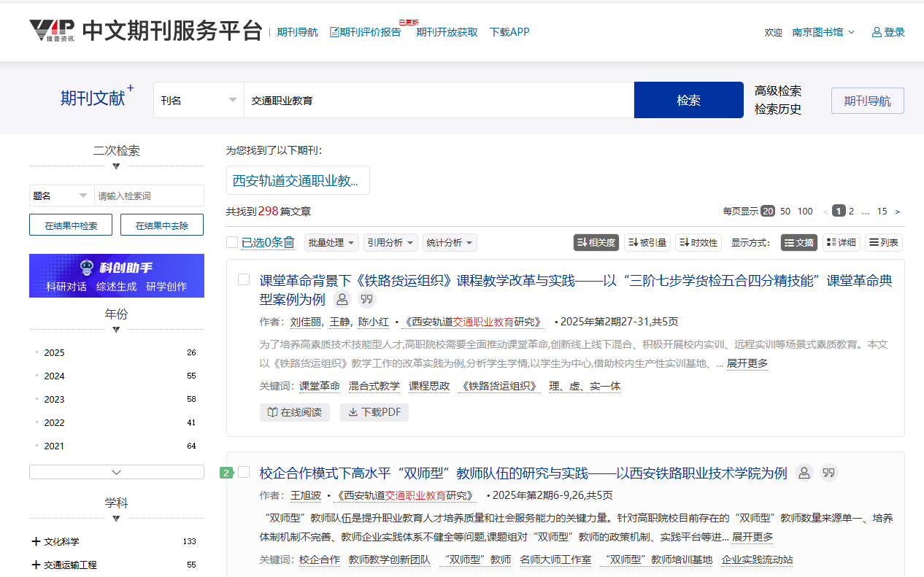Expand the year list chevron
The width and height of the screenshot is (924, 577).
[117, 472]
